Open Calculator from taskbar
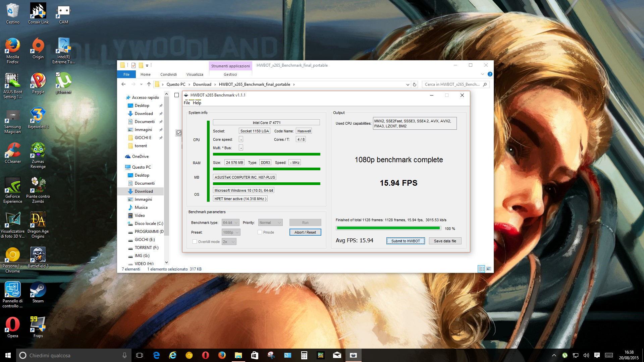 coord(304,355)
